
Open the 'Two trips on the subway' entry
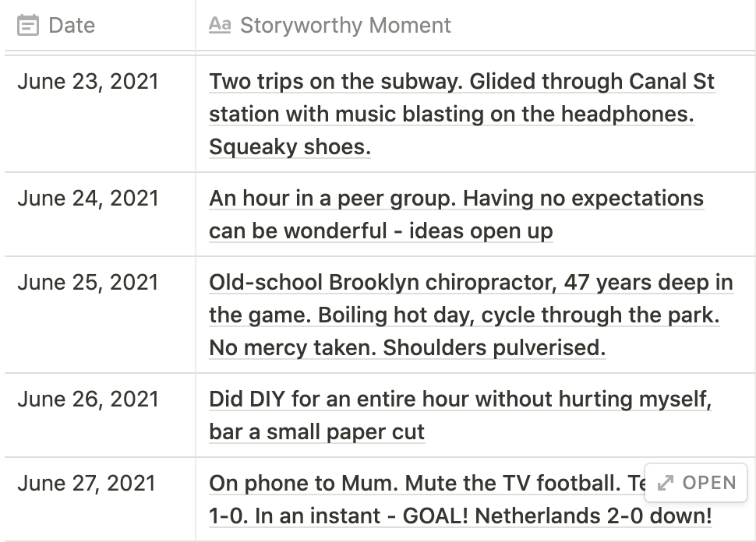click(x=461, y=114)
